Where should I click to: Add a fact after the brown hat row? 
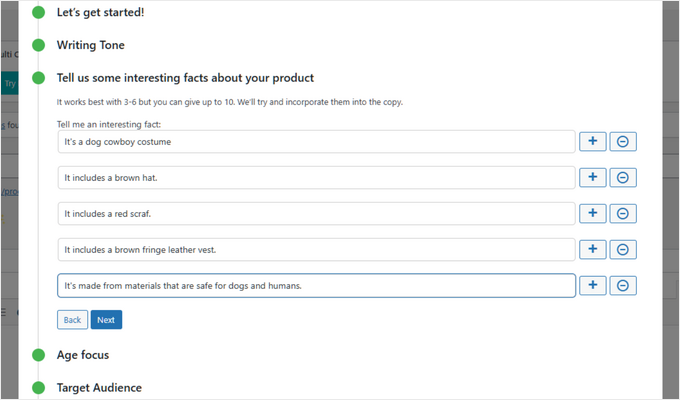tap(592, 178)
